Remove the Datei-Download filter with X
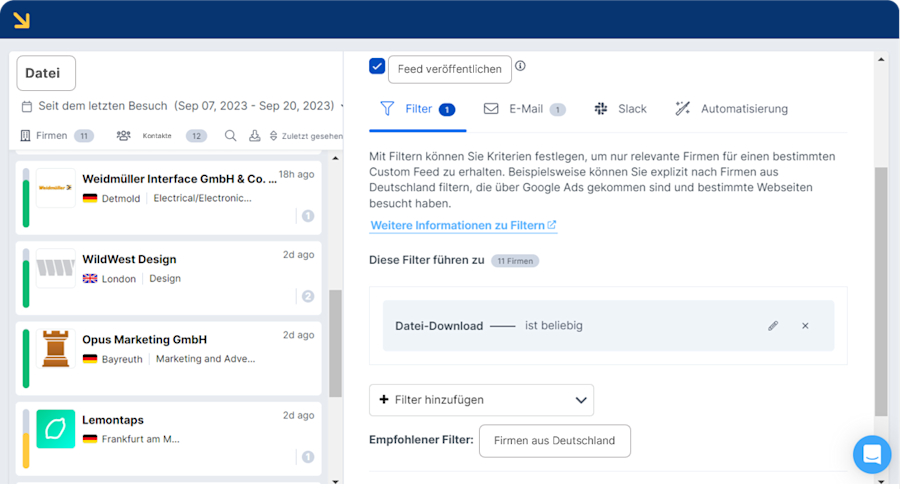 [x=805, y=326]
